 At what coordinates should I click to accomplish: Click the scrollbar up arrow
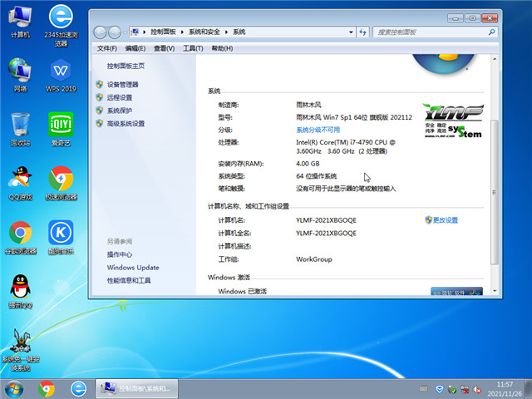pos(495,59)
